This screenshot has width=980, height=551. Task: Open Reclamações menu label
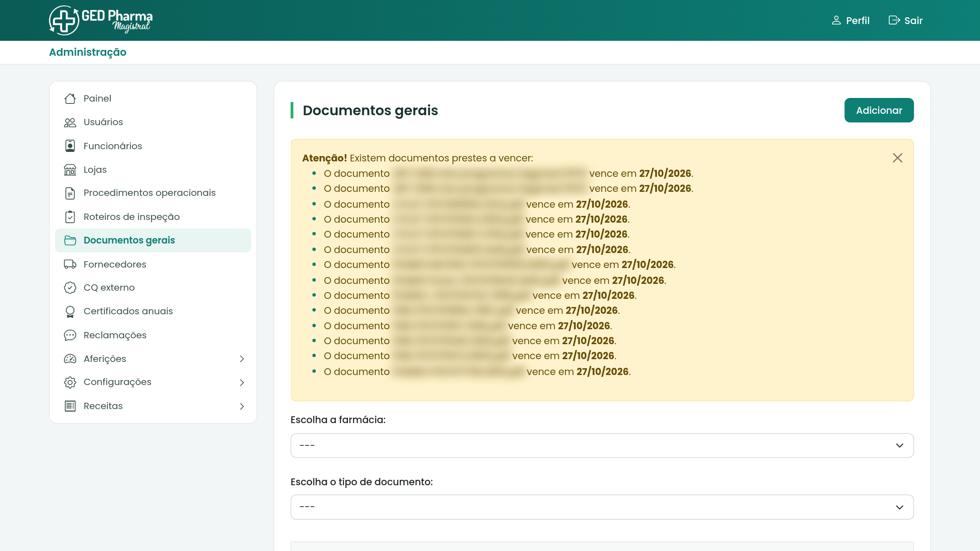(115, 335)
